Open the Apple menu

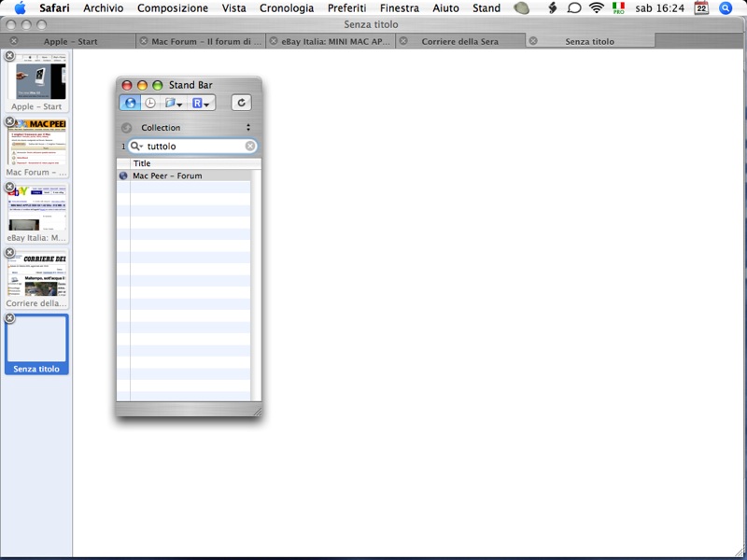coord(20,7)
